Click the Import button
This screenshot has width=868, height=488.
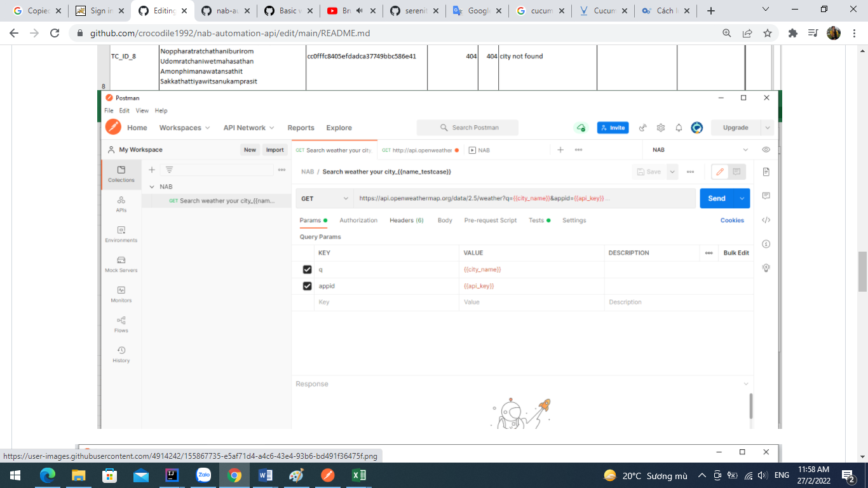click(275, 150)
